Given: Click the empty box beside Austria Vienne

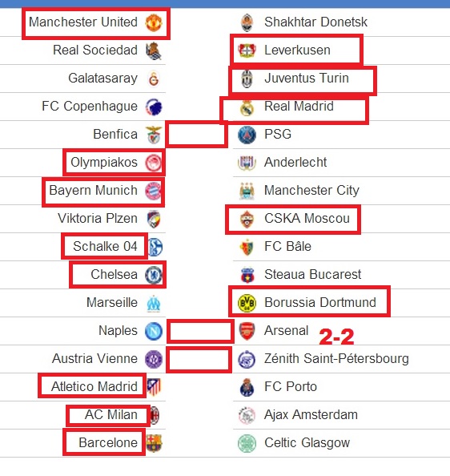Looking at the screenshot, I should 199,360.
